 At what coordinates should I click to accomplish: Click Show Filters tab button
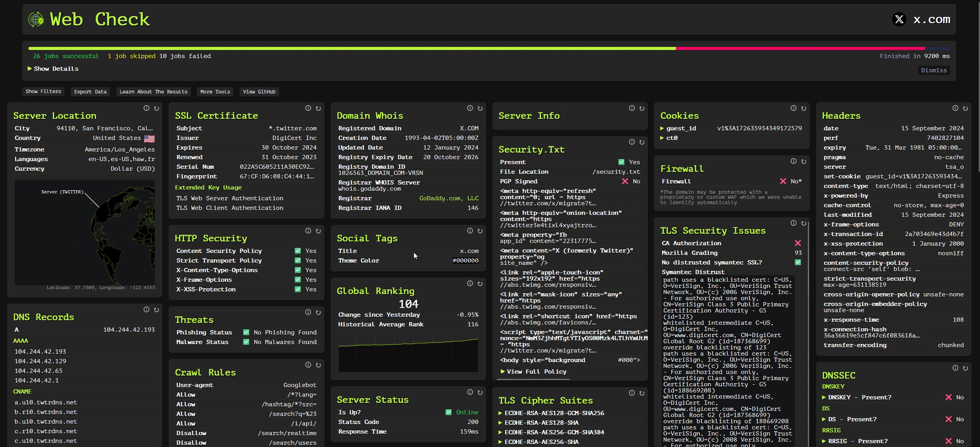coord(43,91)
